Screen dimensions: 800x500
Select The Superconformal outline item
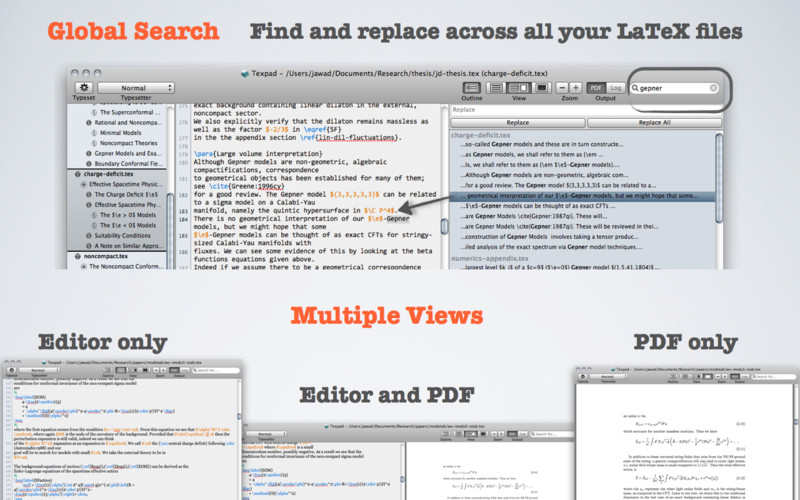coord(130,112)
